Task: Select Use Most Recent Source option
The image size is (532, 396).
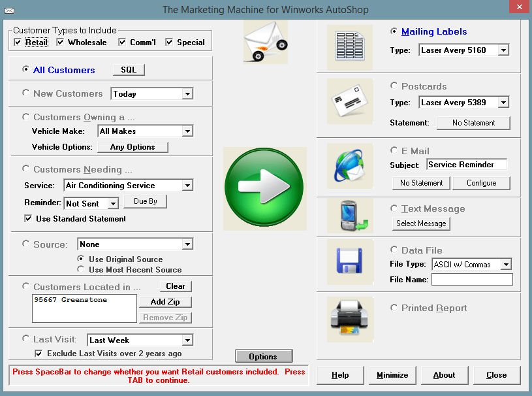Action: [81, 269]
